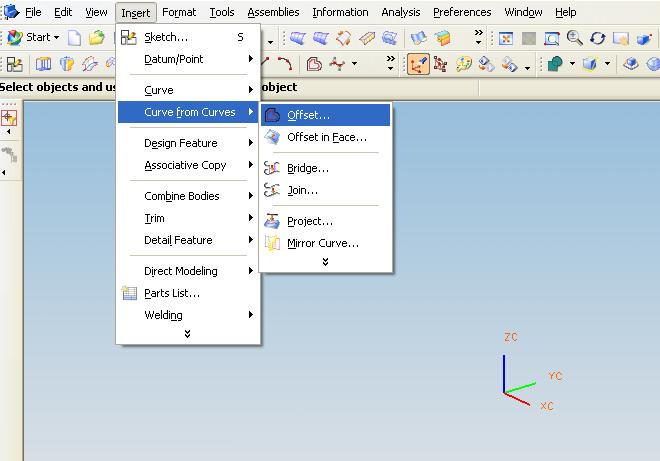Open the Information menu

(340, 13)
